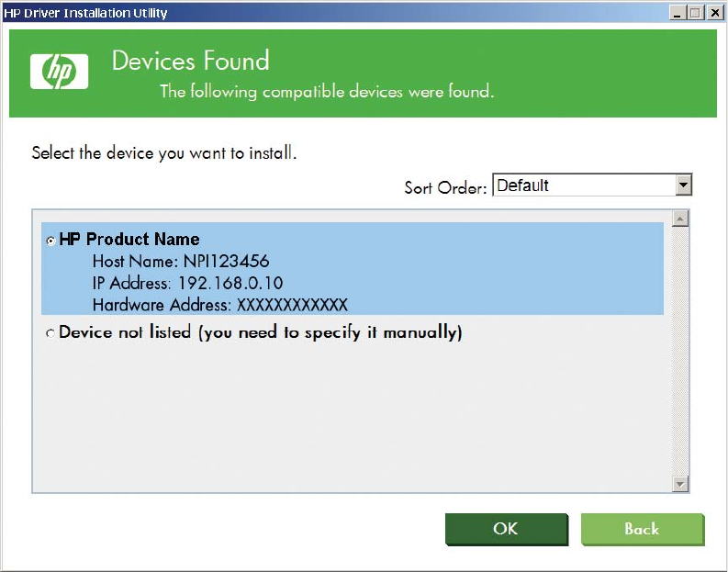
Task: Click the HP Product Name label
Action: pos(129,240)
